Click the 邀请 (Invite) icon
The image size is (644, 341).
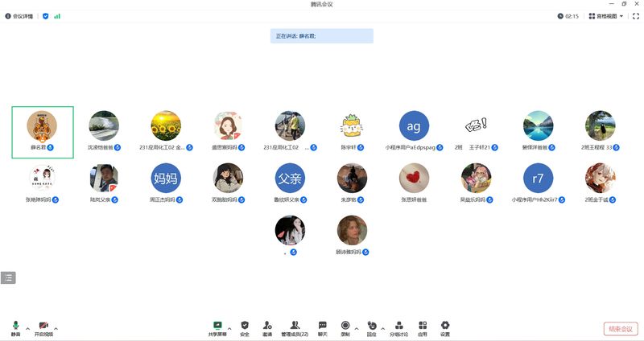tap(267, 327)
